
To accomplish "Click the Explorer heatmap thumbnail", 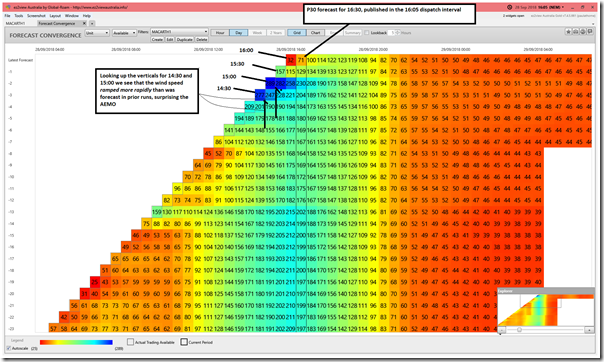I will [x=545, y=310].
